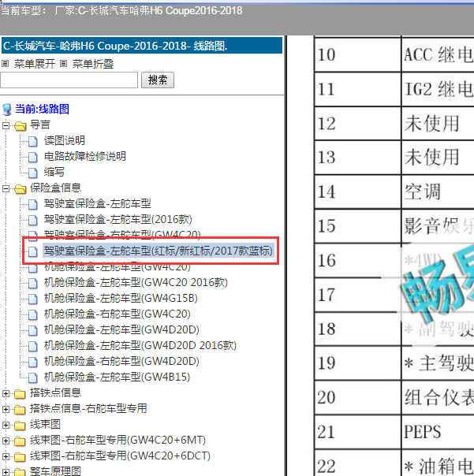Click the document icon beside 电路故障检修说明
The height and width of the screenshot is (476, 474).
33,158
